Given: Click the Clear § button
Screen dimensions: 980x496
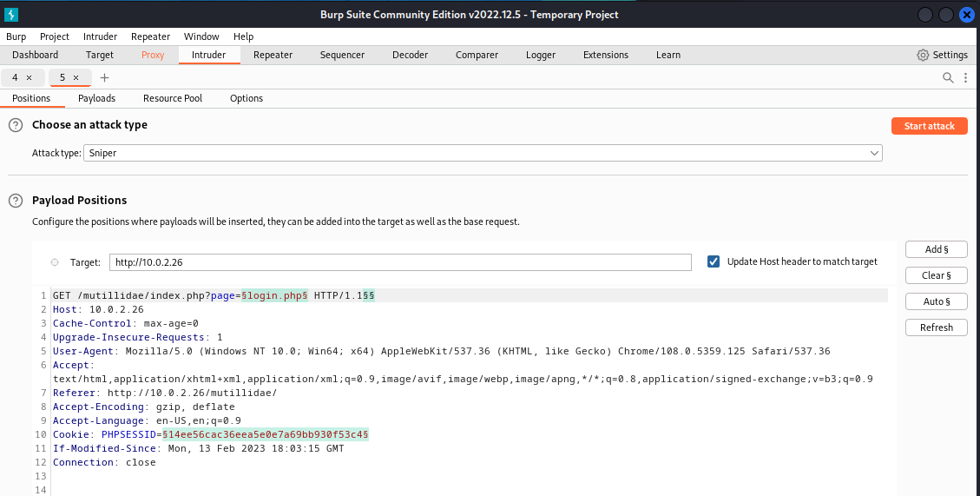Looking at the screenshot, I should (x=937, y=275).
